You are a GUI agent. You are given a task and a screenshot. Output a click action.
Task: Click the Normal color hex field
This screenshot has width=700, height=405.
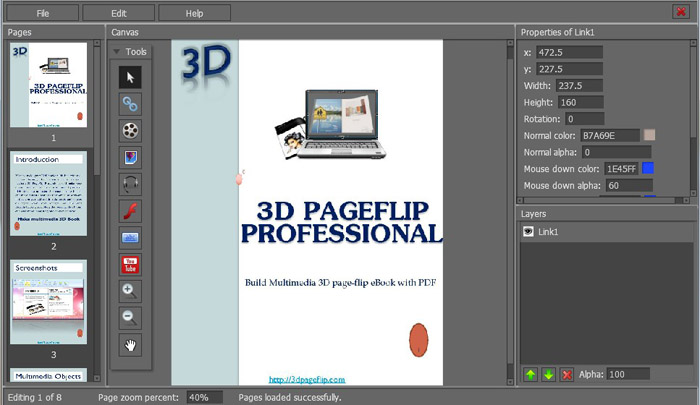tap(610, 135)
